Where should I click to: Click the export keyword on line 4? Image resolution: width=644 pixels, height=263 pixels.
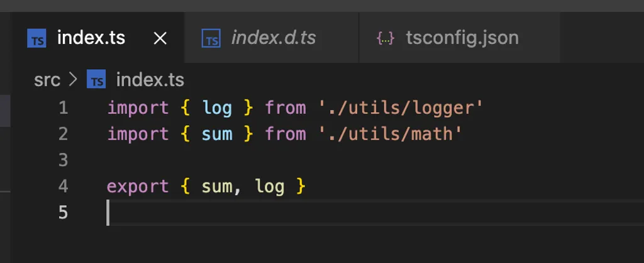[138, 187]
